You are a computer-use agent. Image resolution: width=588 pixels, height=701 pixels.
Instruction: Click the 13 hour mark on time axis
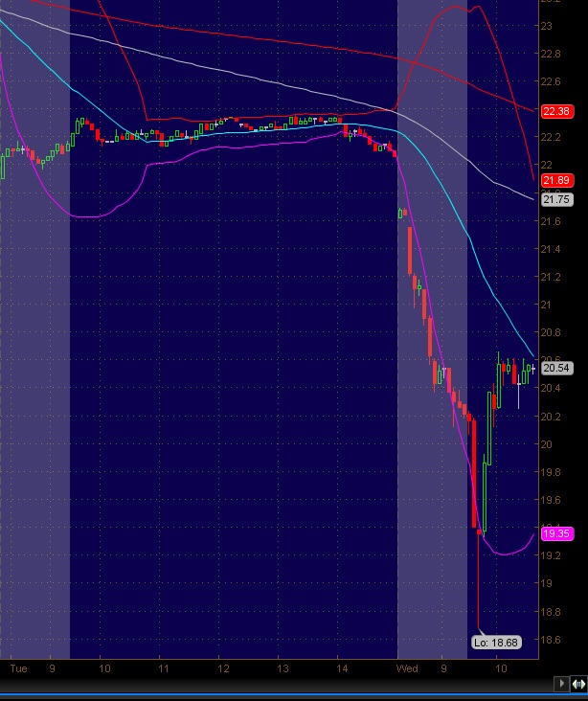282,668
